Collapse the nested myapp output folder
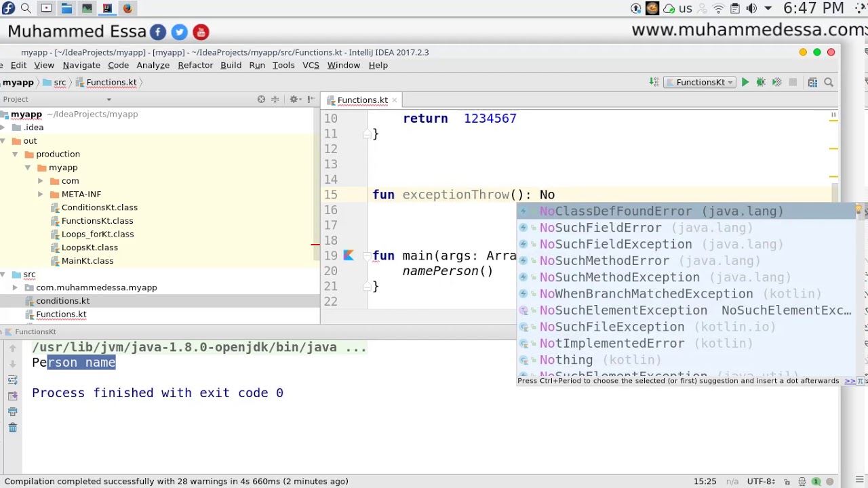Viewport: 868px width, 488px height. pos(28,167)
